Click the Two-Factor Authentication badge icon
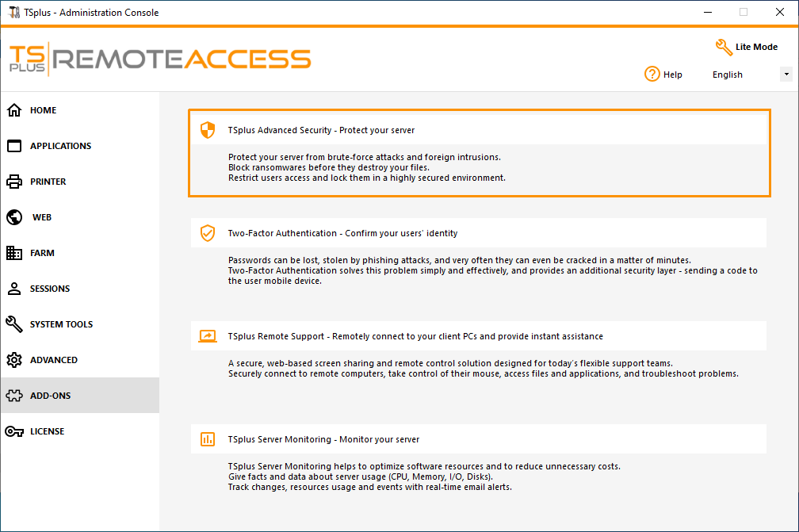799x532 pixels. (x=208, y=233)
